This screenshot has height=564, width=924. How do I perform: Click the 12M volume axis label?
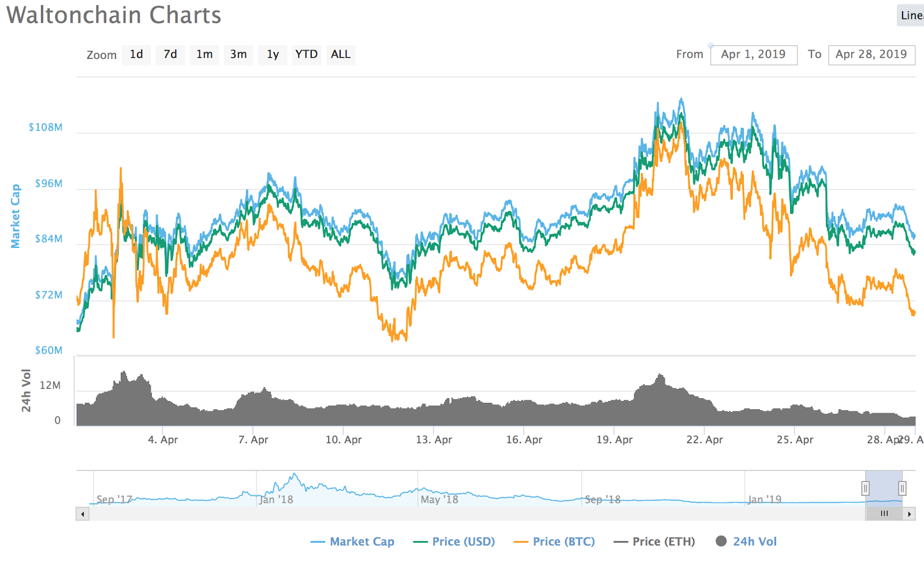(x=50, y=385)
